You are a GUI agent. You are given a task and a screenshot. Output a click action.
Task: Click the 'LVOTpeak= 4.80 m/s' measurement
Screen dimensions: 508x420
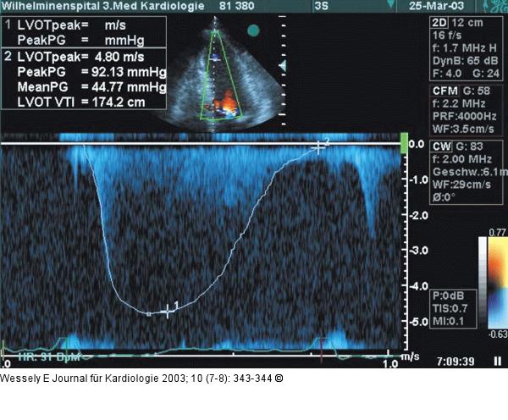click(80, 57)
